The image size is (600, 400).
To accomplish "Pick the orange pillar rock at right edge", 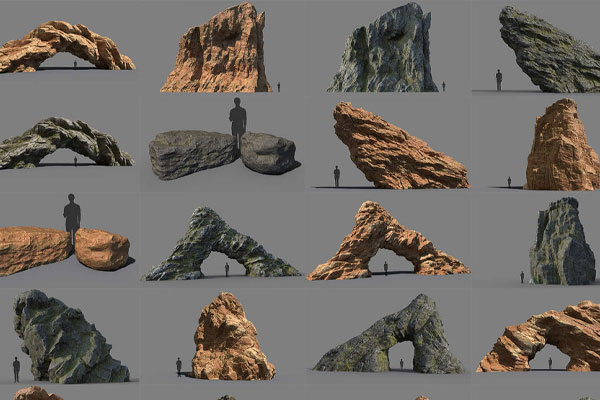I will point(563,147).
